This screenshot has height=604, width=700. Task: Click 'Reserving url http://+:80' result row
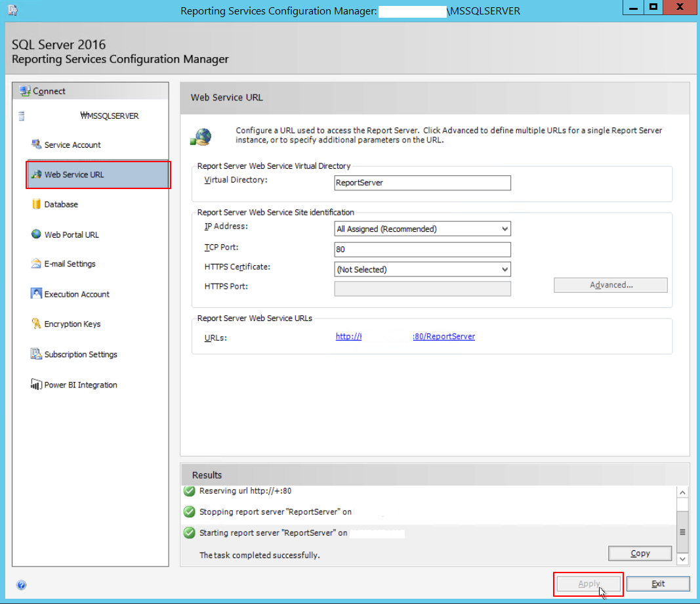245,491
